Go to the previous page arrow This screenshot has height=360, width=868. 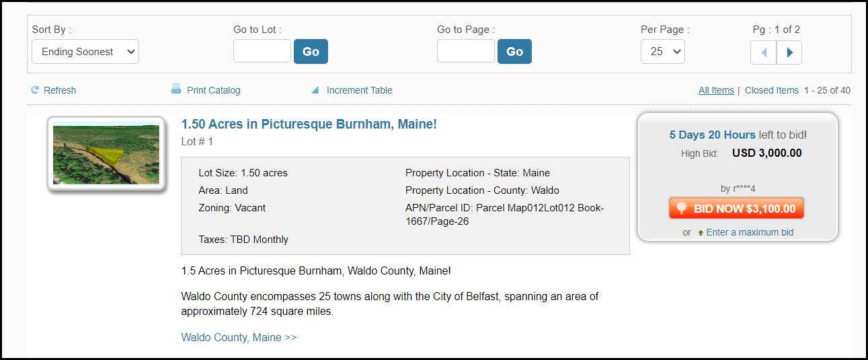[x=764, y=52]
